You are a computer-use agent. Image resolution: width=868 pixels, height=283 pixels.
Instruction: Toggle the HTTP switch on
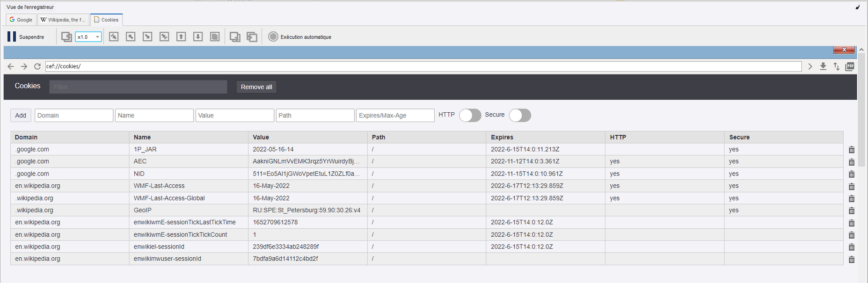[x=470, y=115]
